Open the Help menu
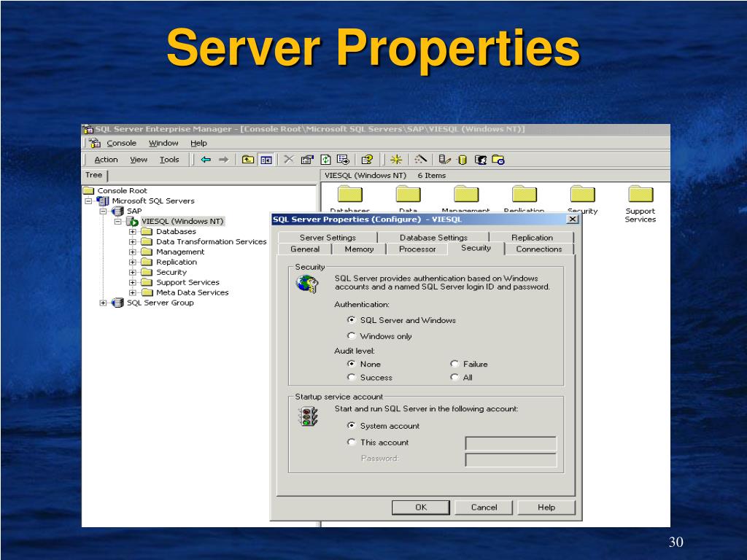The width and height of the screenshot is (747, 560). tap(198, 143)
